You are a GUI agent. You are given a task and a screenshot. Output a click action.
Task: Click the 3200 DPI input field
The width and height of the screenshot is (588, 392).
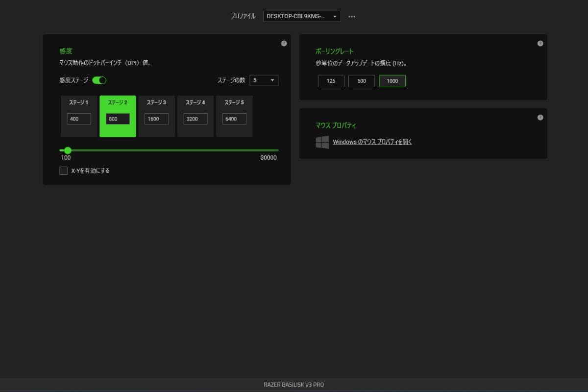pyautogui.click(x=196, y=119)
